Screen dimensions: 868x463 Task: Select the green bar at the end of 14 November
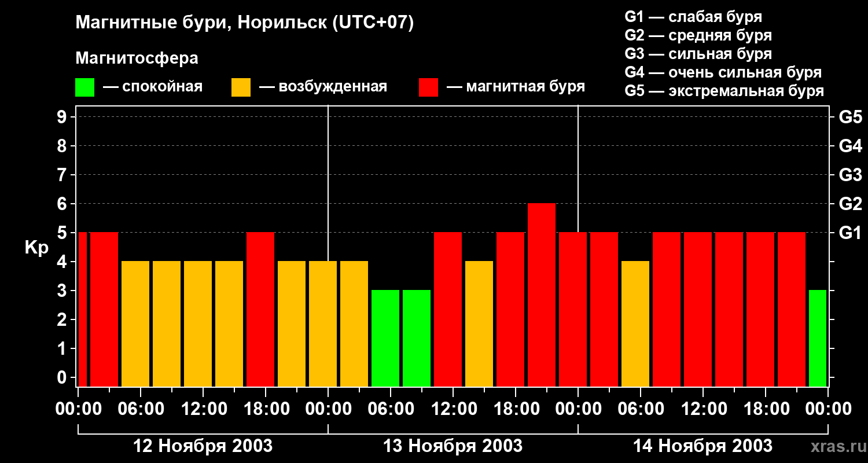(x=818, y=338)
